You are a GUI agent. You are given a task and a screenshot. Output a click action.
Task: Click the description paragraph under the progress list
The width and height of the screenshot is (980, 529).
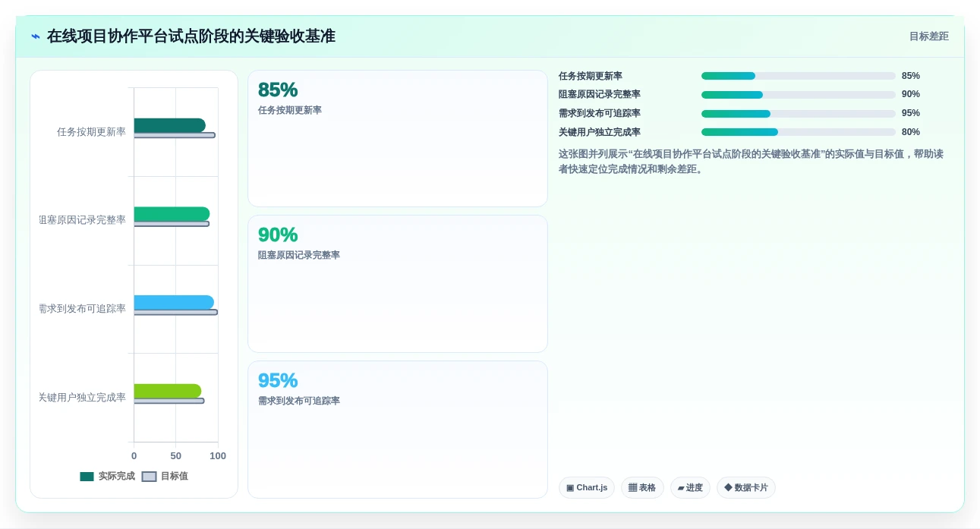pyautogui.click(x=752, y=161)
